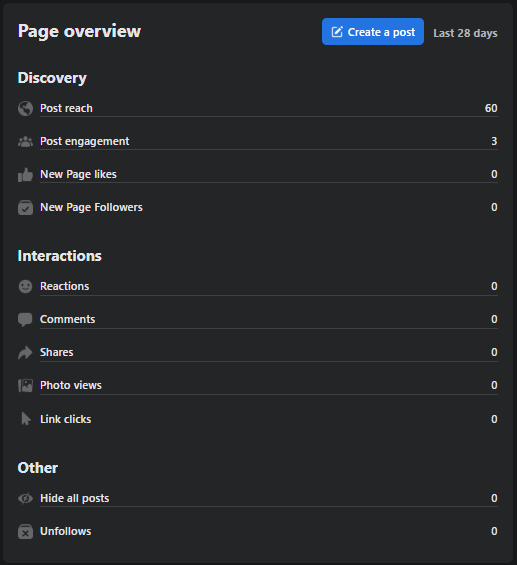The width and height of the screenshot is (517, 565).
Task: Click the Hide all posts label
Action: coord(75,498)
